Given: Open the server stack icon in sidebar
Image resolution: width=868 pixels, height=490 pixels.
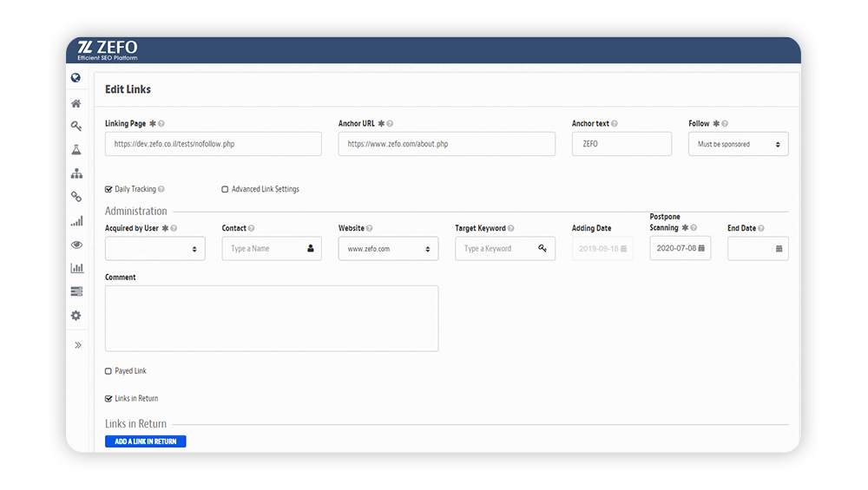Looking at the screenshot, I should point(76,291).
